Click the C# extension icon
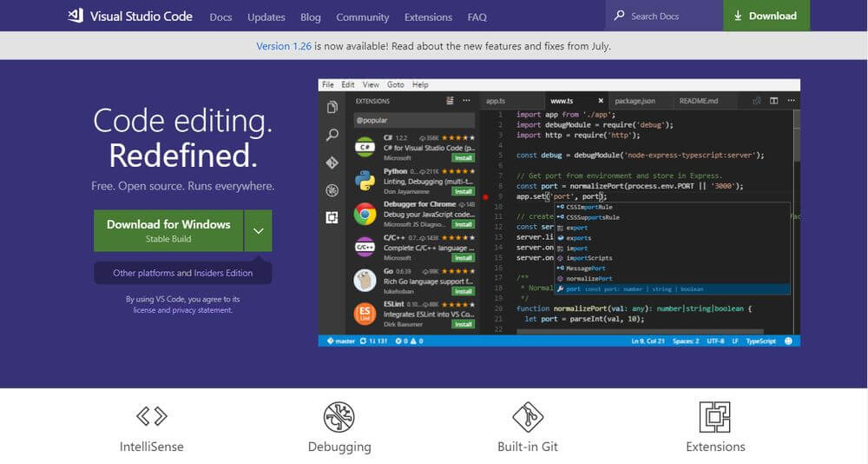The image size is (868, 464). pos(365,147)
